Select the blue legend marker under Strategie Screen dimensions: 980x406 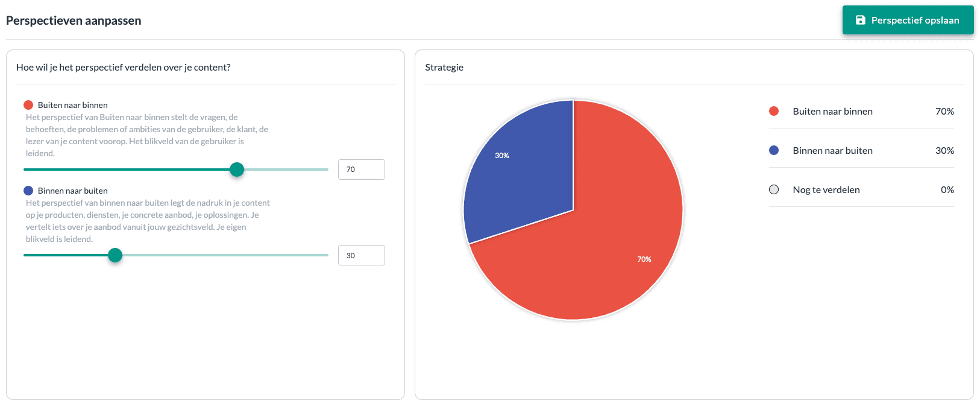pyautogui.click(x=774, y=150)
